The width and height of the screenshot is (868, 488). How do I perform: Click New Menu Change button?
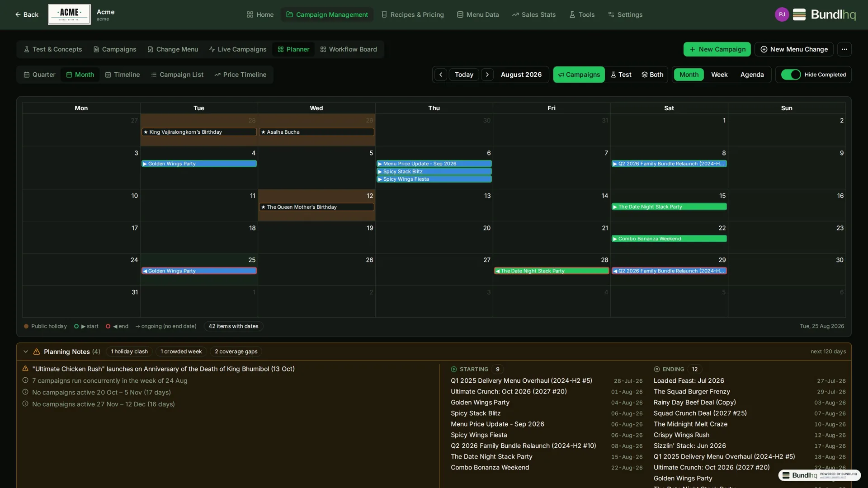794,49
